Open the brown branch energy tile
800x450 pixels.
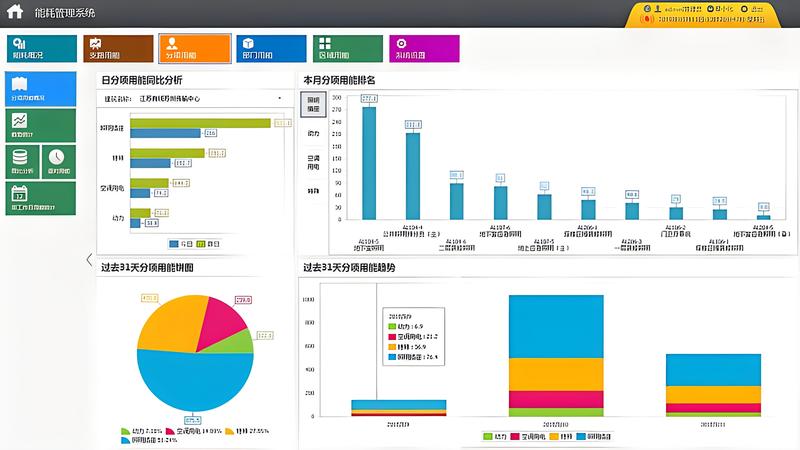118,48
